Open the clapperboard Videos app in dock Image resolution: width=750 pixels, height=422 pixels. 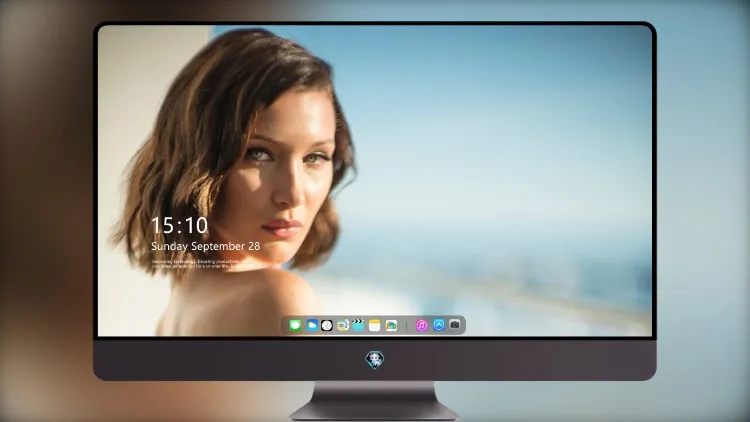click(358, 325)
